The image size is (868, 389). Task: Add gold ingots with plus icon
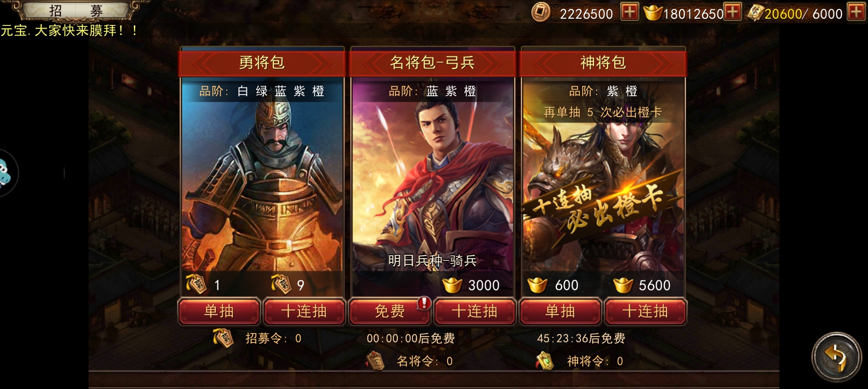(732, 12)
